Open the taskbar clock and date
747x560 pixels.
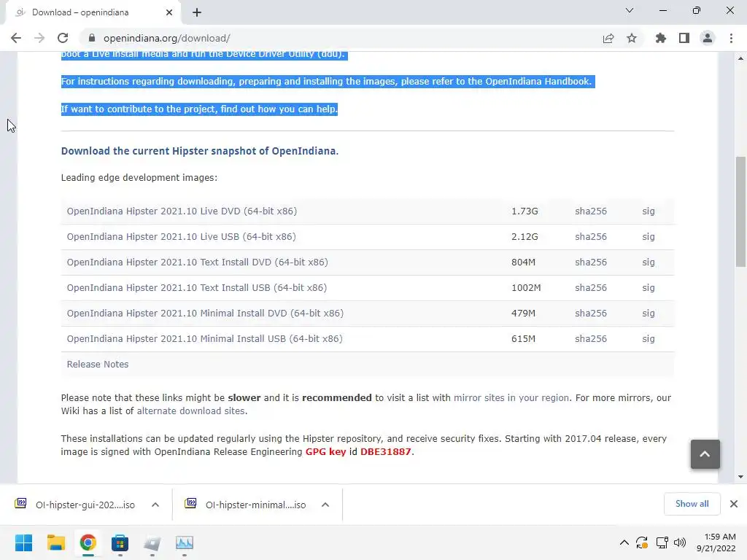tap(716, 542)
